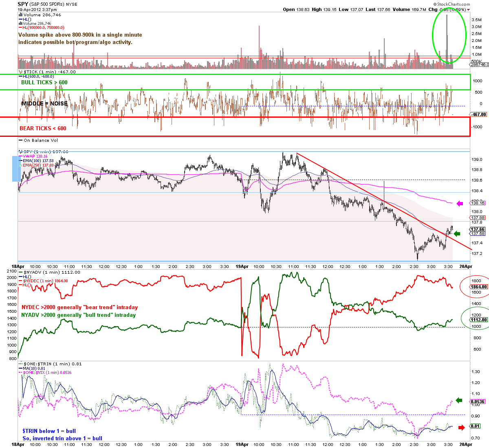Click the 'EMA(100) 137.58' legend entry
The height and width of the screenshot is (448, 489).
[x=36, y=160]
